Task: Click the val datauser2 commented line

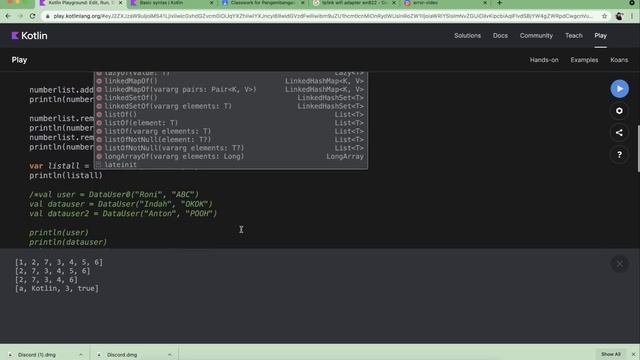Action: (123, 213)
